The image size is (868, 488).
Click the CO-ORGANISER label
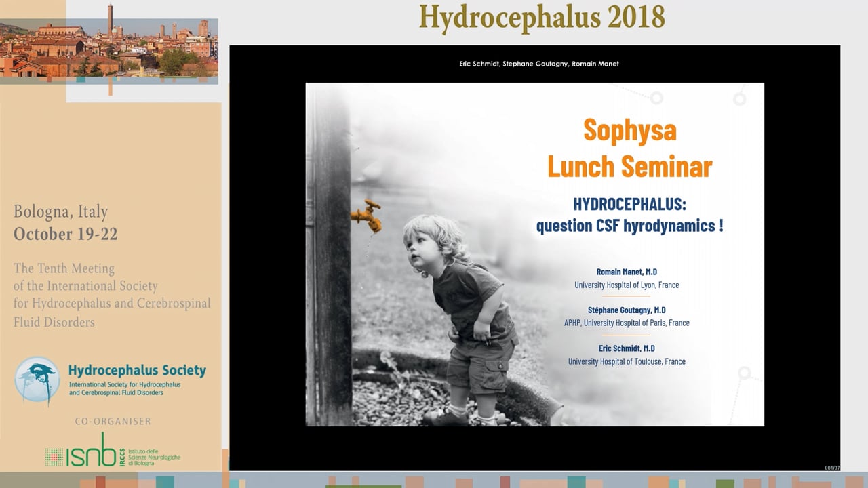tap(113, 421)
